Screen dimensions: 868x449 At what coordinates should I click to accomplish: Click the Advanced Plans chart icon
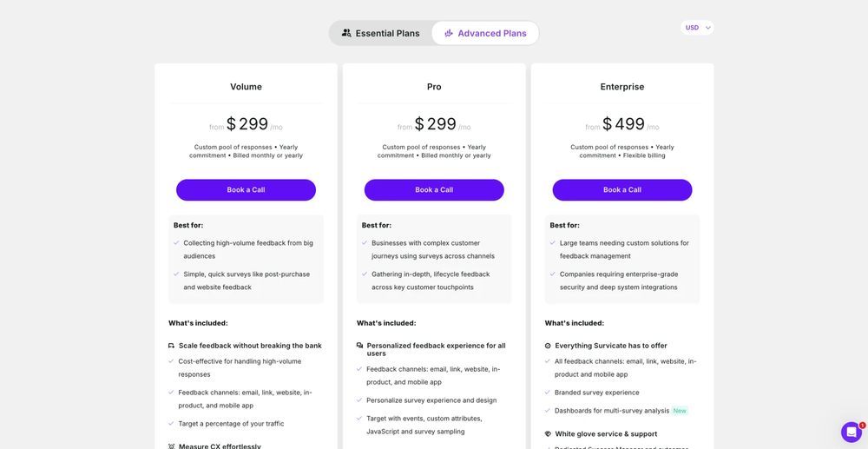click(x=449, y=33)
